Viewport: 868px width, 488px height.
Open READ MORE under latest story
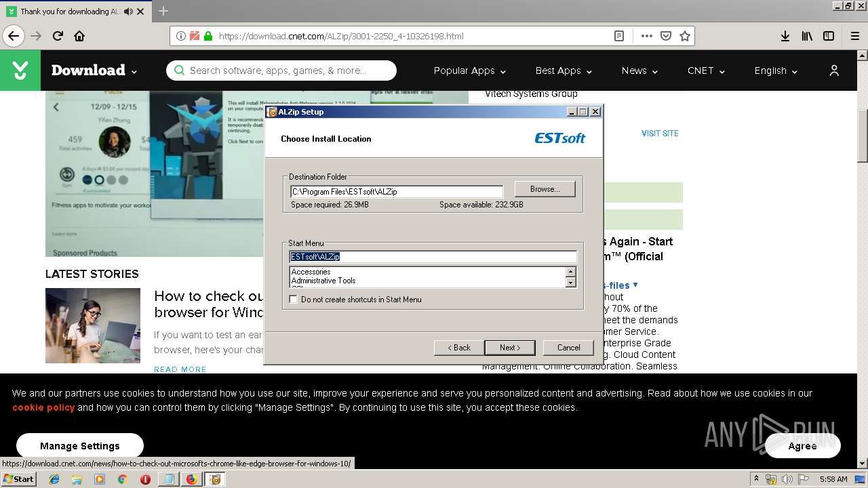pyautogui.click(x=180, y=369)
